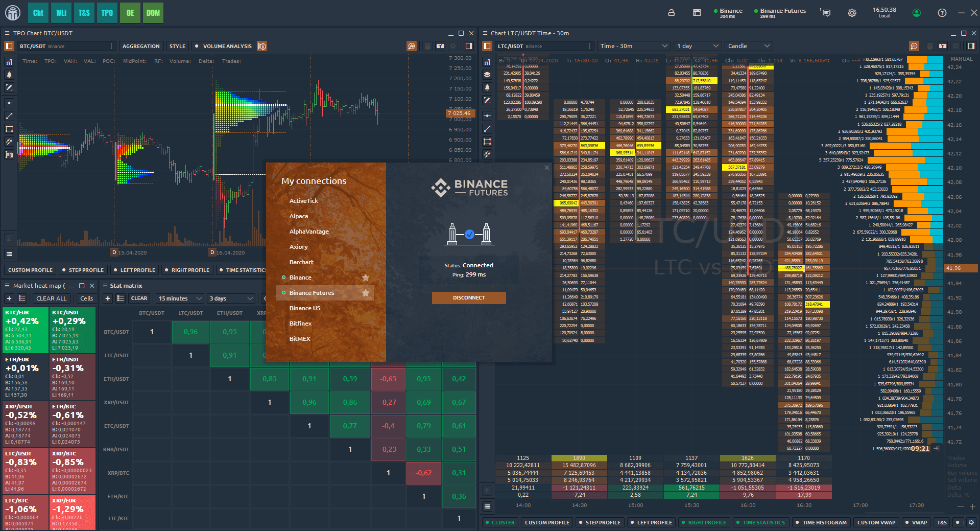Screen dimensions: 980x531
Task: Close the connection dialog with X
Action: 547,168
